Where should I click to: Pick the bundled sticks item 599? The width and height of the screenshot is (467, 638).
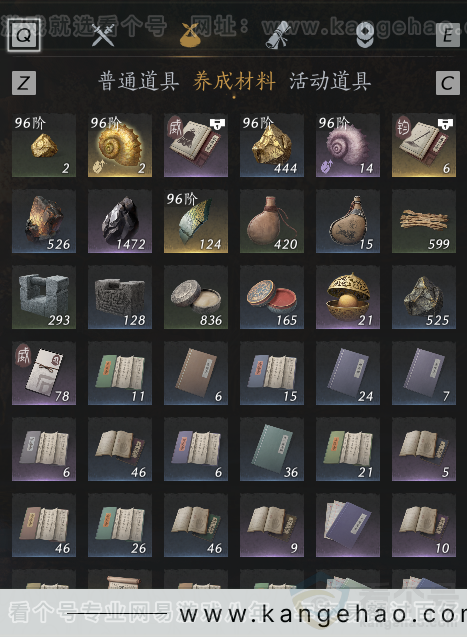(x=424, y=221)
